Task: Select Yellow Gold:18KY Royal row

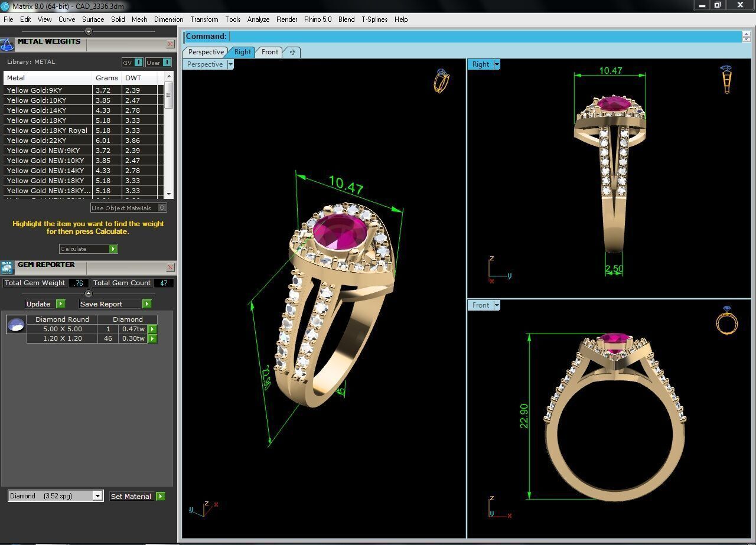Action: click(83, 130)
